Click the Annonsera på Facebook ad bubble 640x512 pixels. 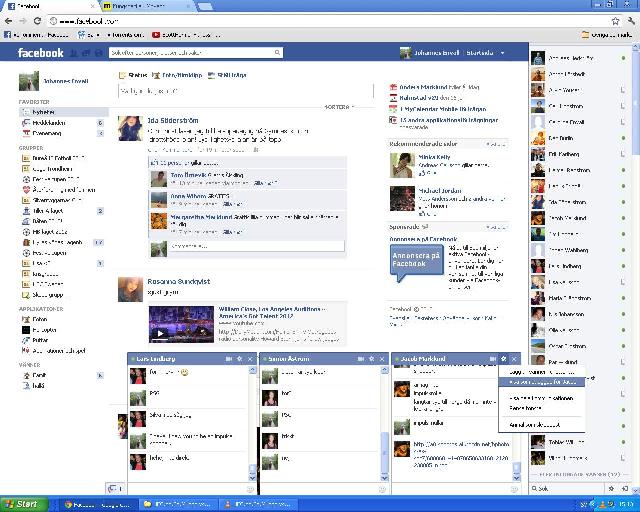coord(416,262)
